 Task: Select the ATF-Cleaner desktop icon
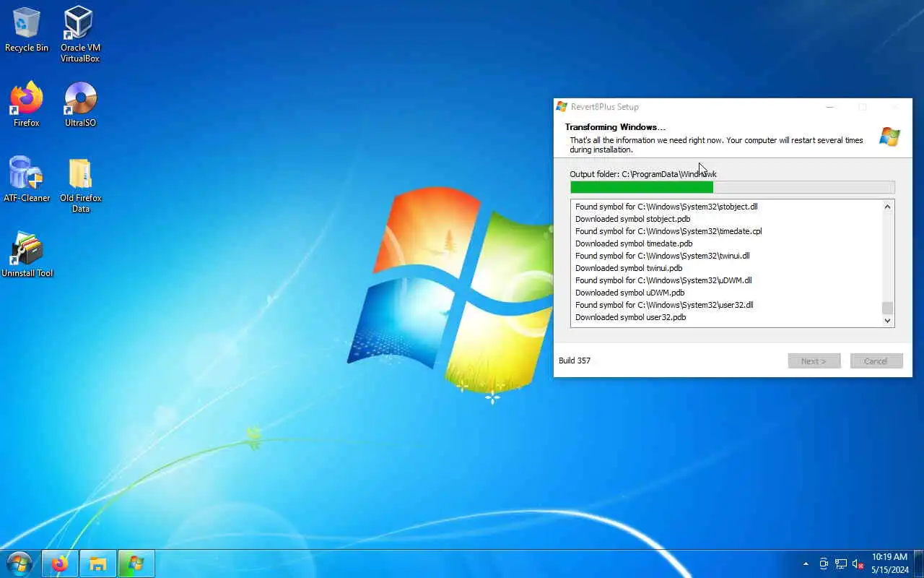(27, 180)
